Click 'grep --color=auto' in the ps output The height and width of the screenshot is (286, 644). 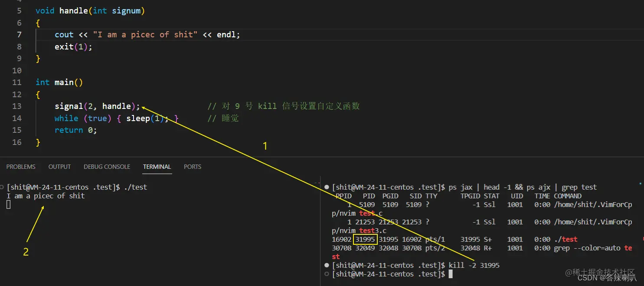[x=587, y=248]
